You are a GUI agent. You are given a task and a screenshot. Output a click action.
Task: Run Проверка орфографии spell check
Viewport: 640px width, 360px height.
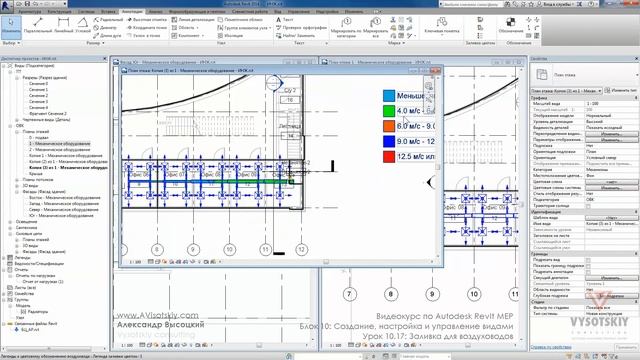click(x=301, y=27)
